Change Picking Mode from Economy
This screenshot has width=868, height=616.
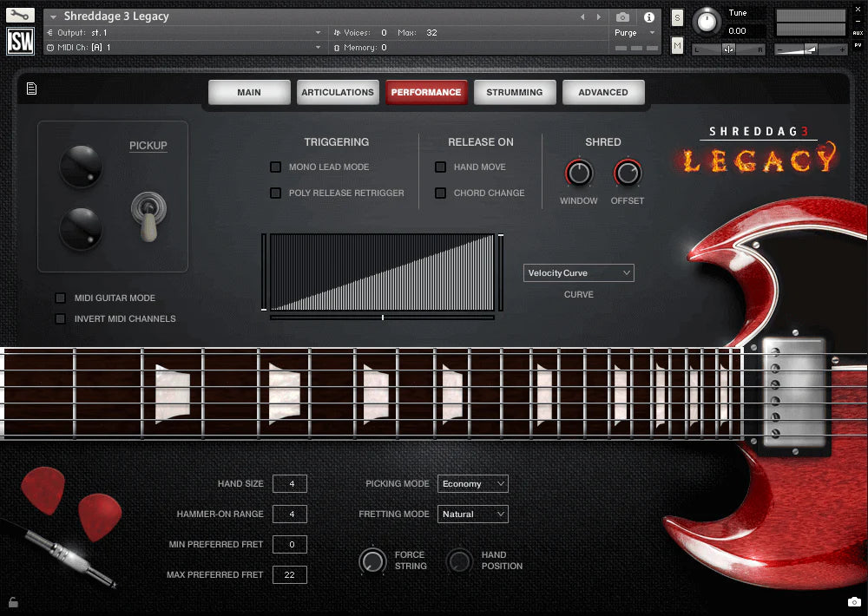(x=472, y=483)
